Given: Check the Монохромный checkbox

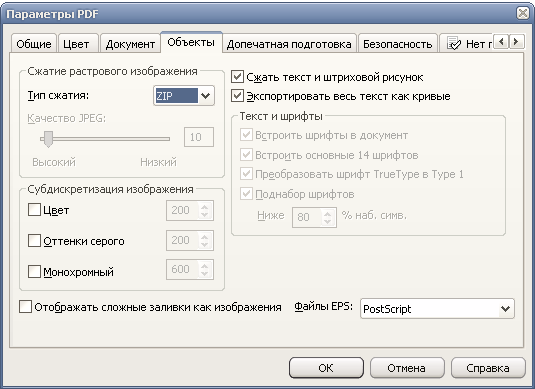Looking at the screenshot, I should (34, 272).
